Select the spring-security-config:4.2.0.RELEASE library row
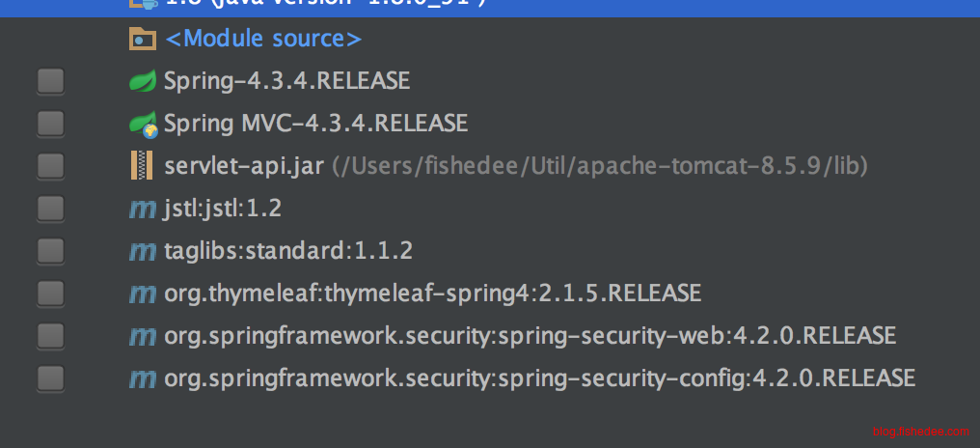Image resolution: width=980 pixels, height=448 pixels. point(490,378)
